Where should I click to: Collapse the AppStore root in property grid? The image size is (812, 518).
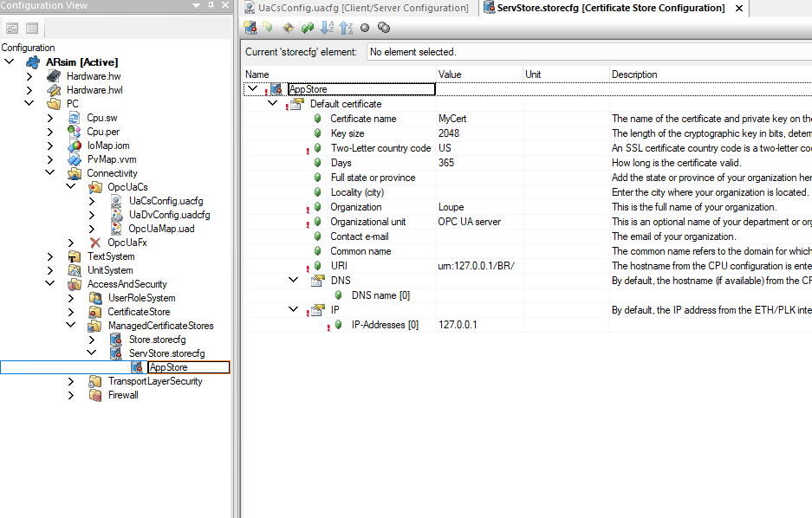coord(252,88)
